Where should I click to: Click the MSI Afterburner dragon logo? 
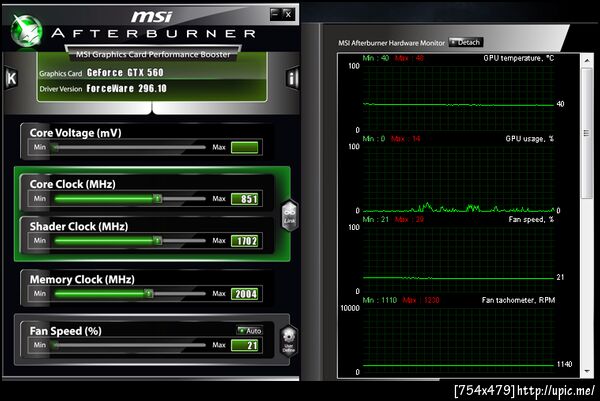click(26, 31)
